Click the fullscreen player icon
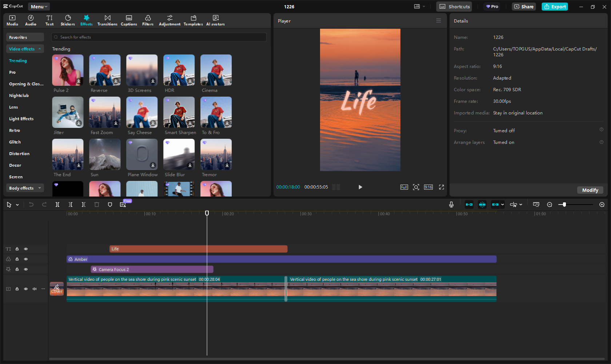This screenshot has width=611, height=364. pos(441,187)
